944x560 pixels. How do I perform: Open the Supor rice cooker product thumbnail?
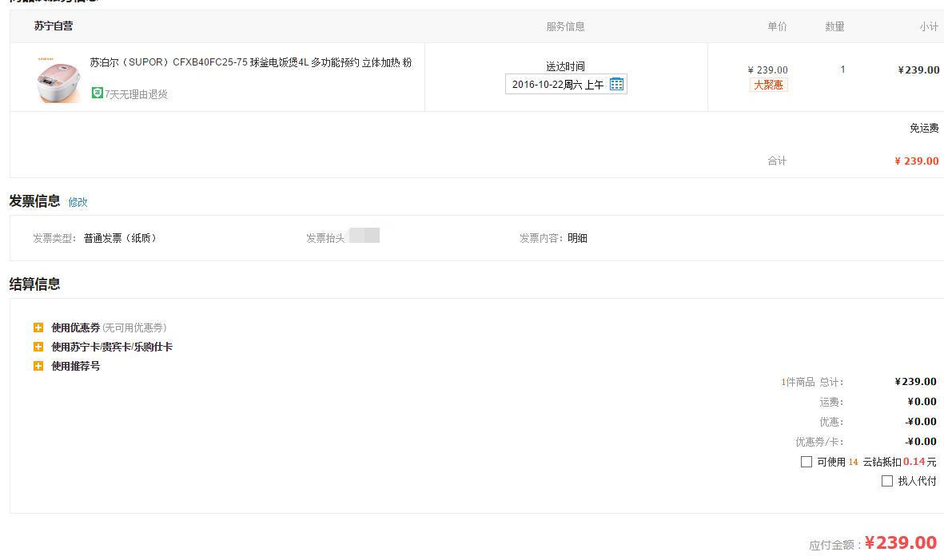(58, 80)
